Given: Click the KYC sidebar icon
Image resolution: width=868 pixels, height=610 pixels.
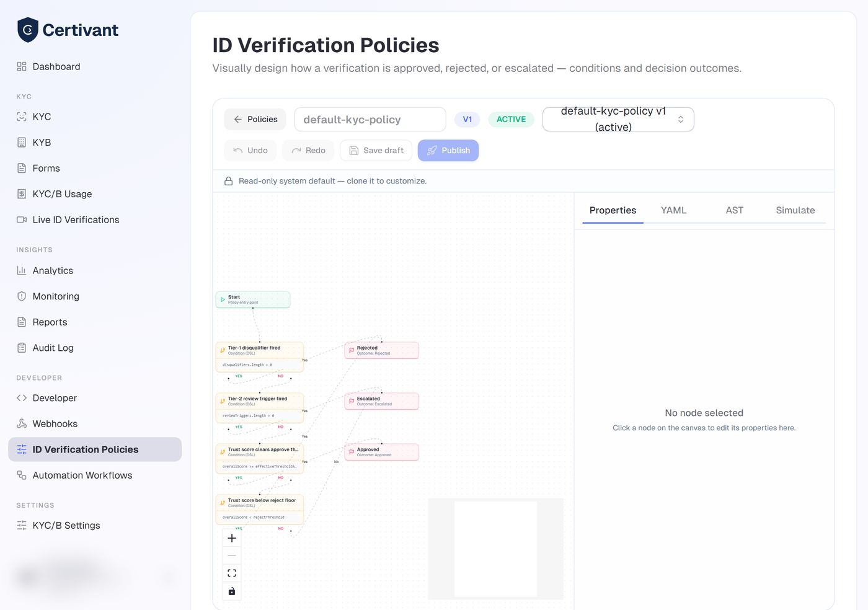Looking at the screenshot, I should coord(22,117).
